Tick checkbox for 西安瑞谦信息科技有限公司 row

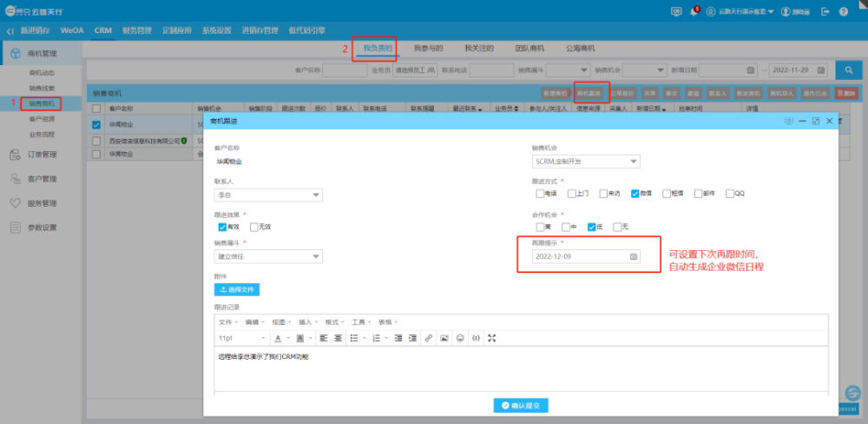click(x=96, y=141)
